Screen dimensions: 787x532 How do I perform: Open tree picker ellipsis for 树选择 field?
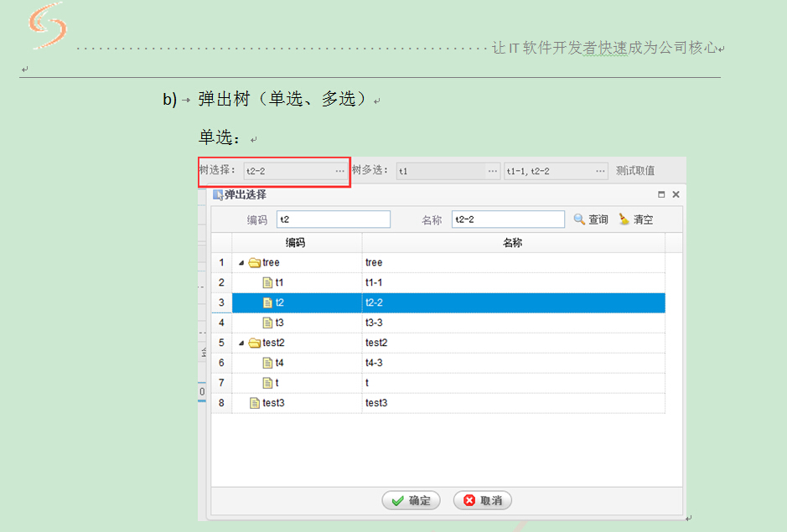339,171
